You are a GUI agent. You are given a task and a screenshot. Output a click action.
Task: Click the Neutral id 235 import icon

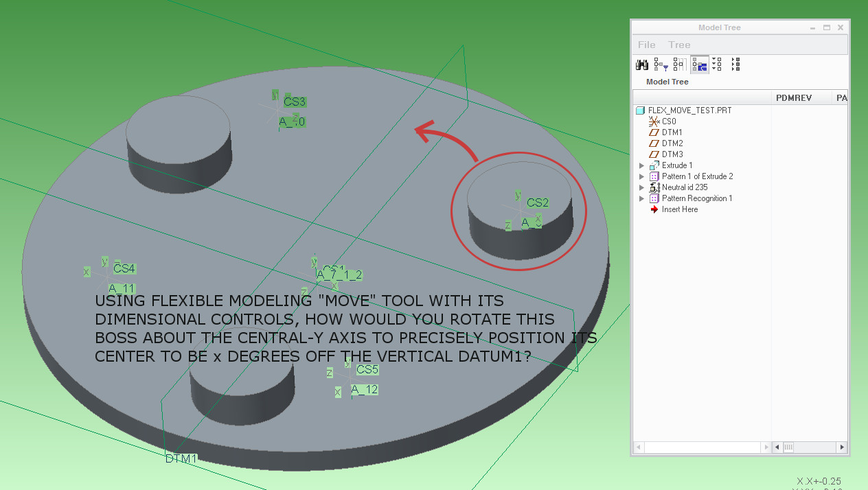(654, 187)
